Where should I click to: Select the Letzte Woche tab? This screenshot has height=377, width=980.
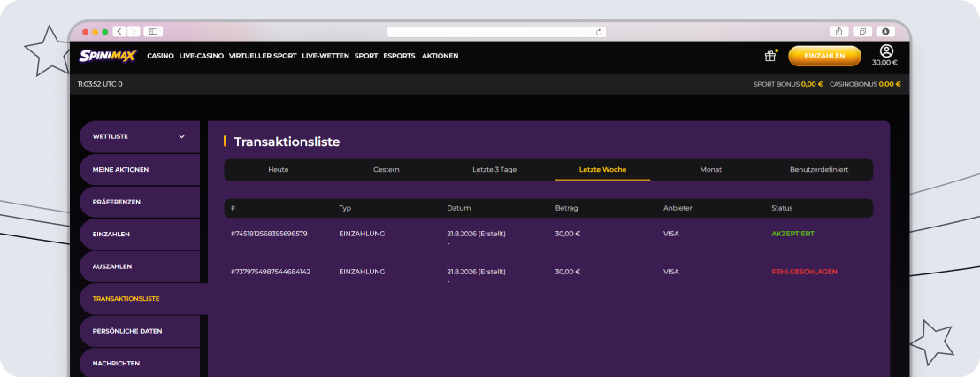[x=602, y=169]
